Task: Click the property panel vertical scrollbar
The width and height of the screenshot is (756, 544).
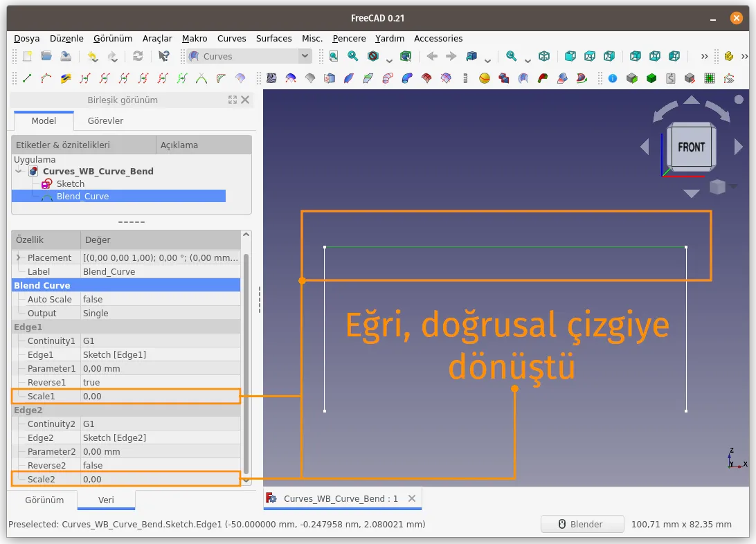Action: (246, 364)
